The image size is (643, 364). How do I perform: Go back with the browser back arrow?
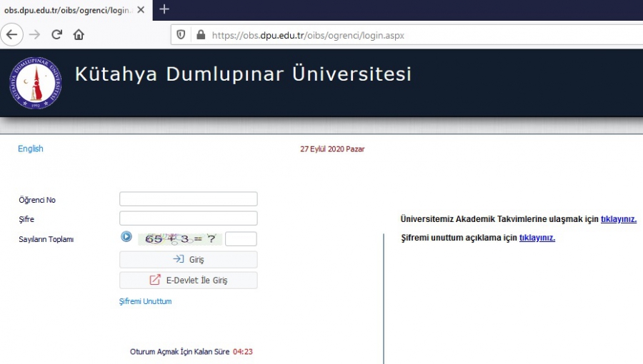(x=12, y=35)
